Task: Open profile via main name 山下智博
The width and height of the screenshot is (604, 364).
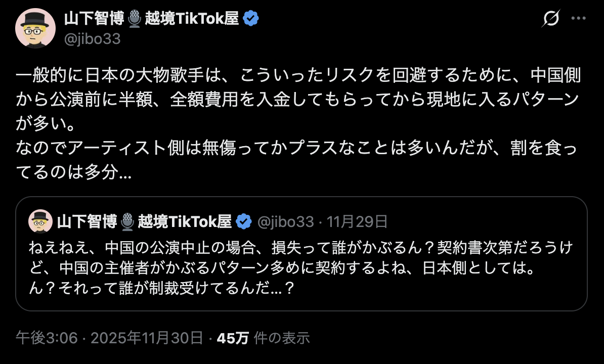Action: pos(95,19)
